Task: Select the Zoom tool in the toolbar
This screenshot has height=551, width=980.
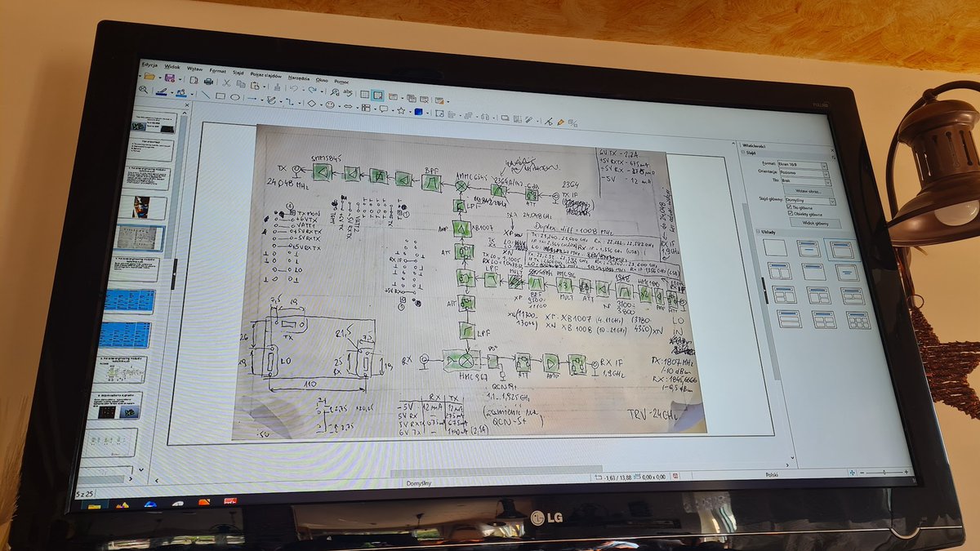Action: (142, 90)
